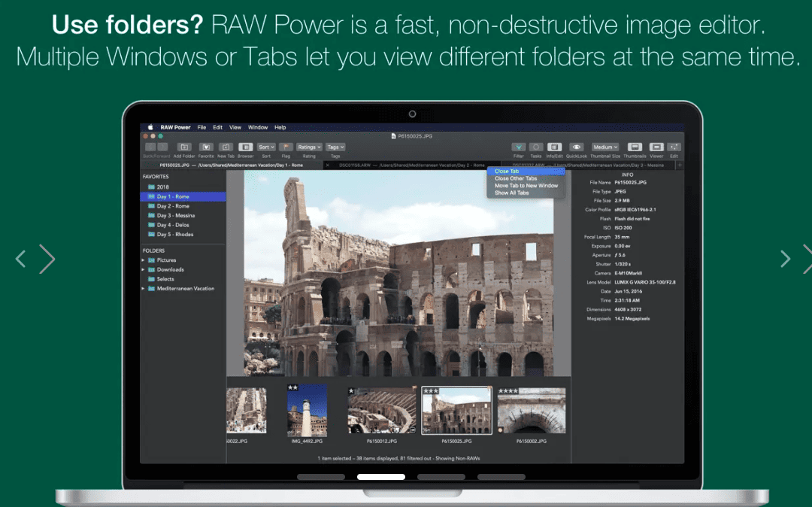Click the main Colosseum preview image
This screenshot has height=507, width=812.
click(398, 274)
